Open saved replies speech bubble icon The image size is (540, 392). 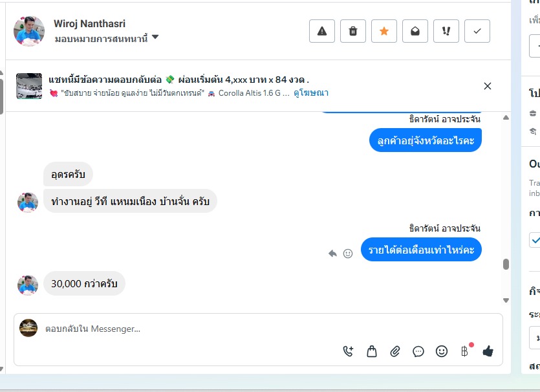(x=418, y=351)
